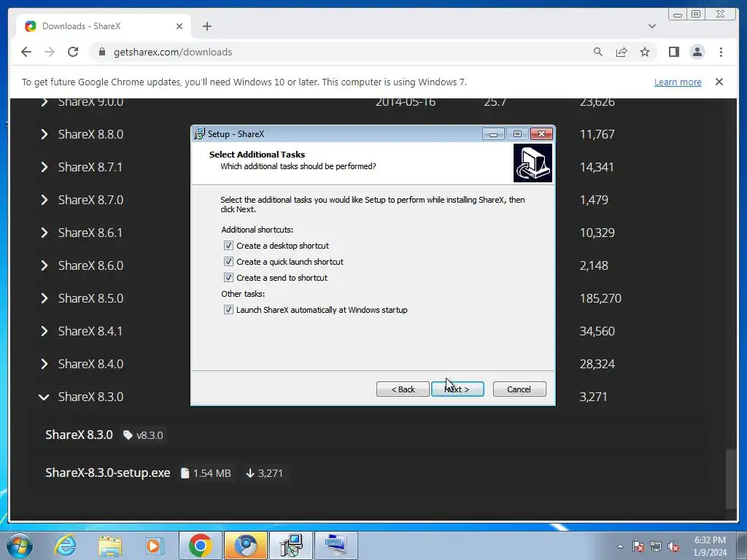
Task: Open Windows Explorer folder in taskbar
Action: [110, 545]
